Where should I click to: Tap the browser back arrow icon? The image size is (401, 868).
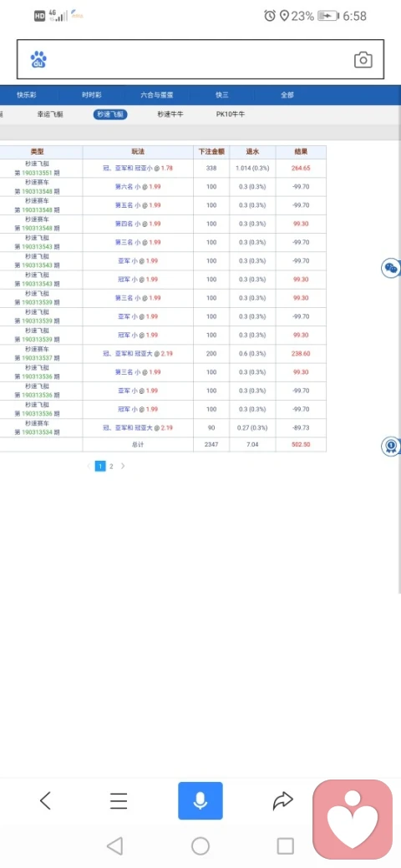[45, 800]
